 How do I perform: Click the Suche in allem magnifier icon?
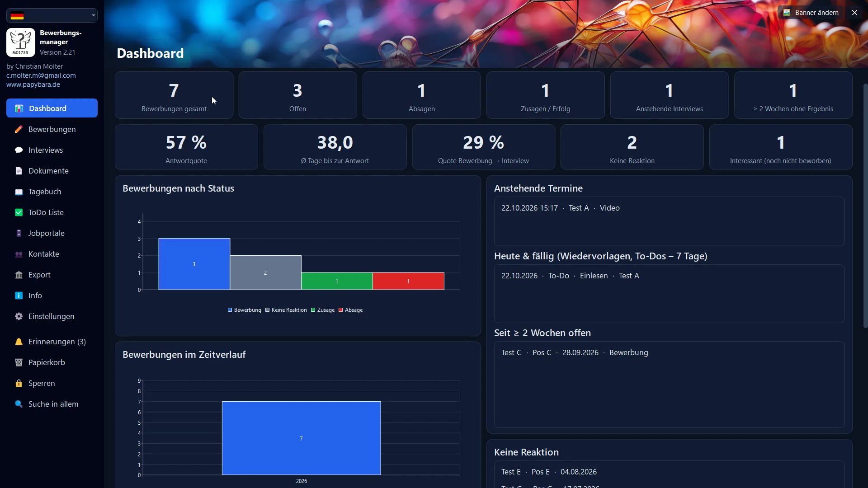click(x=19, y=404)
